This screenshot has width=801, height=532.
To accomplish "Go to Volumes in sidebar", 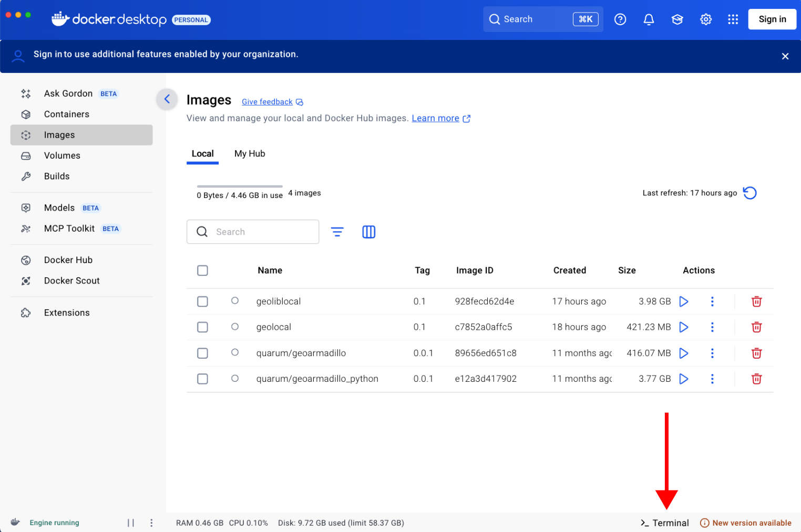I will (x=81, y=155).
